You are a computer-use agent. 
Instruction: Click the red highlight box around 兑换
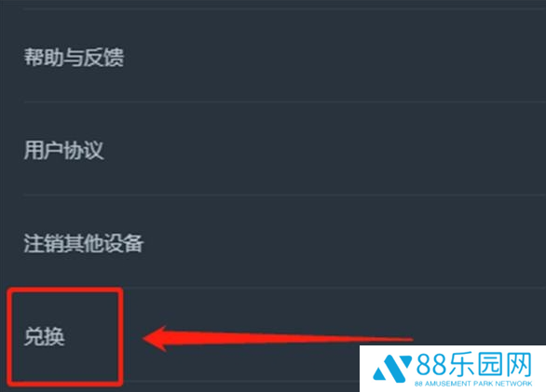point(65,337)
